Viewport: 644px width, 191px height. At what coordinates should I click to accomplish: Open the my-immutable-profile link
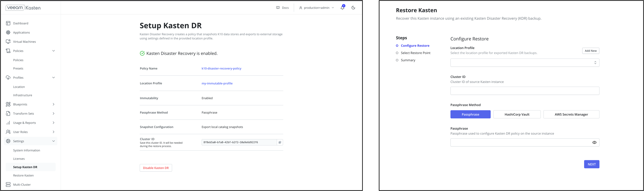pyautogui.click(x=217, y=83)
